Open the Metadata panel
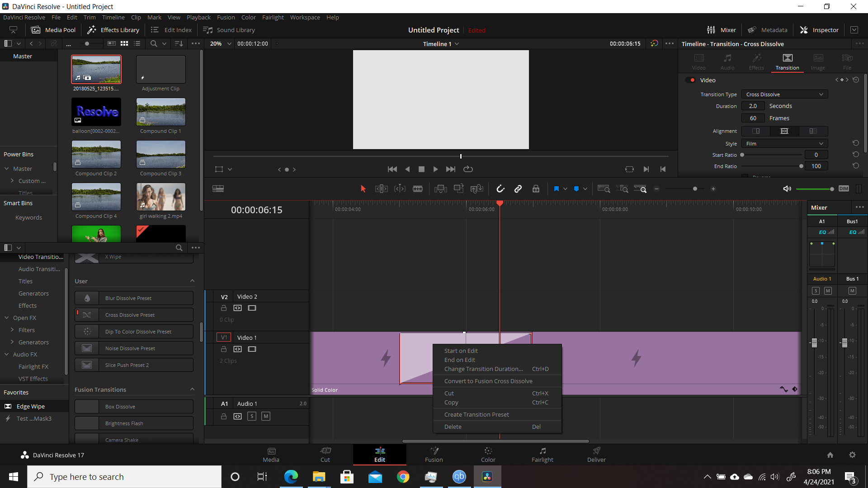This screenshot has height=488, width=868. tap(768, 30)
